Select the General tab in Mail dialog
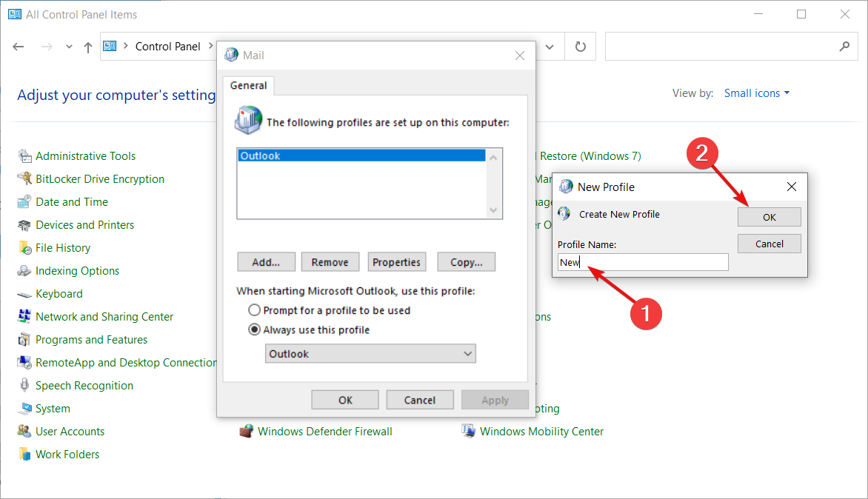 [x=249, y=86]
